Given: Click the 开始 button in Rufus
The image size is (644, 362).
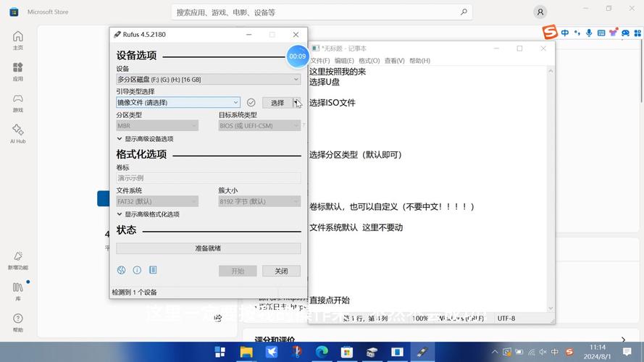Looking at the screenshot, I should 238,271.
